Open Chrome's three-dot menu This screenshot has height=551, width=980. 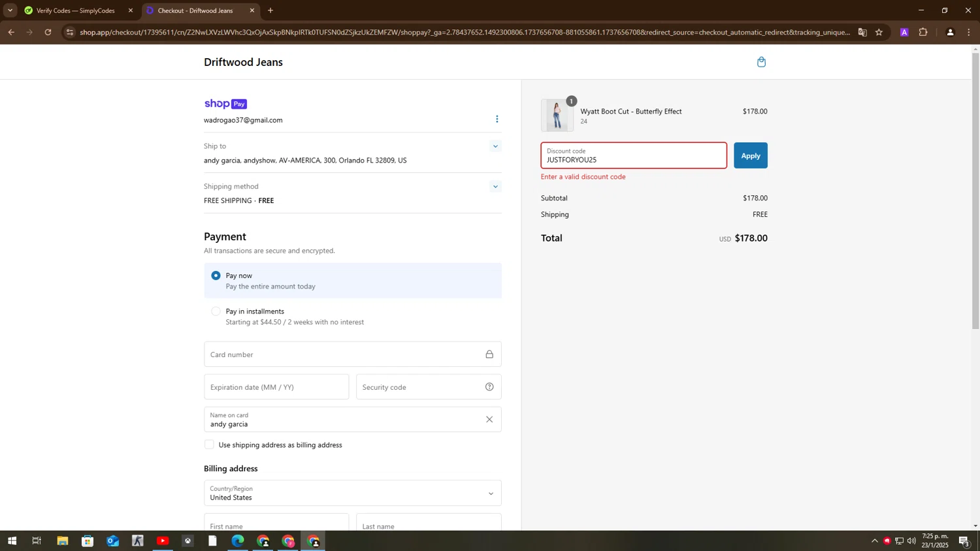968,32
